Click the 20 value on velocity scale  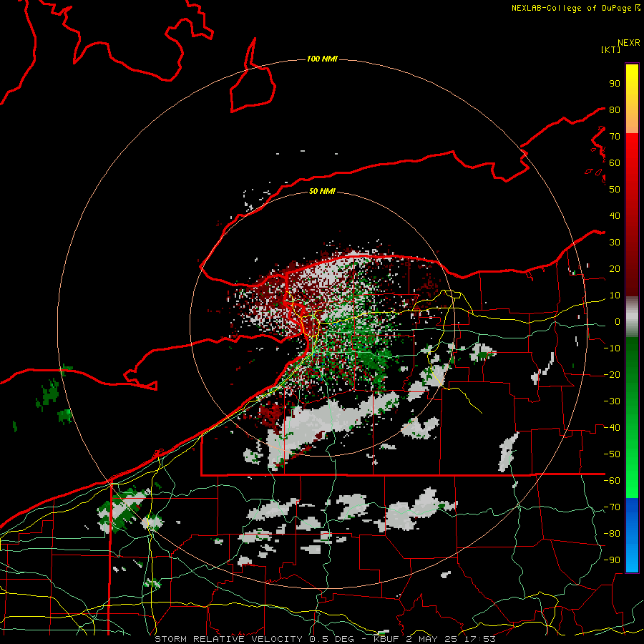pos(615,269)
